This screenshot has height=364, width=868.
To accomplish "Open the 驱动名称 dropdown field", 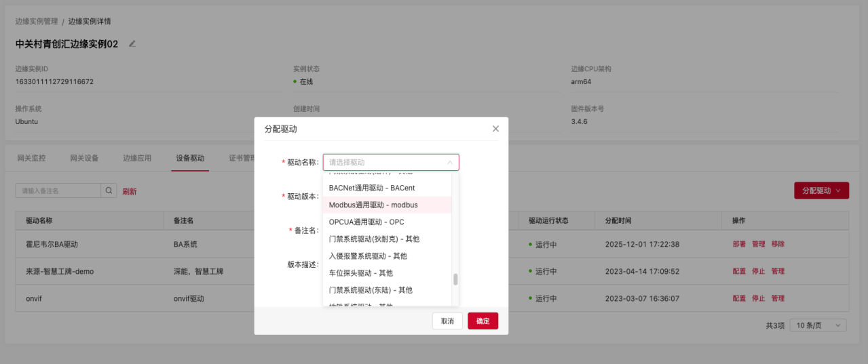I will pos(391,162).
